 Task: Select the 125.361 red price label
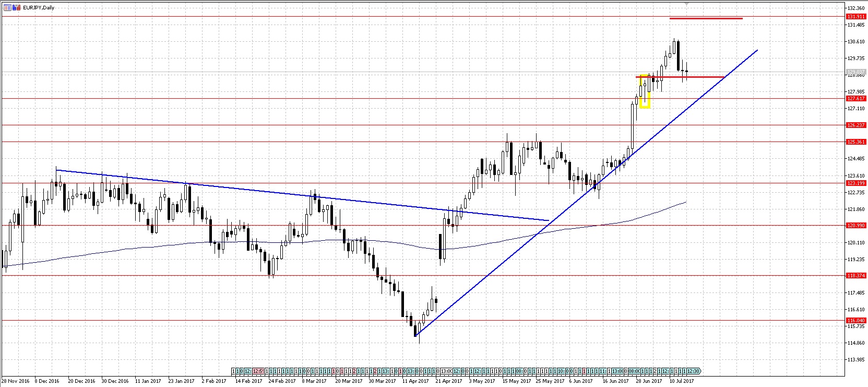click(856, 142)
